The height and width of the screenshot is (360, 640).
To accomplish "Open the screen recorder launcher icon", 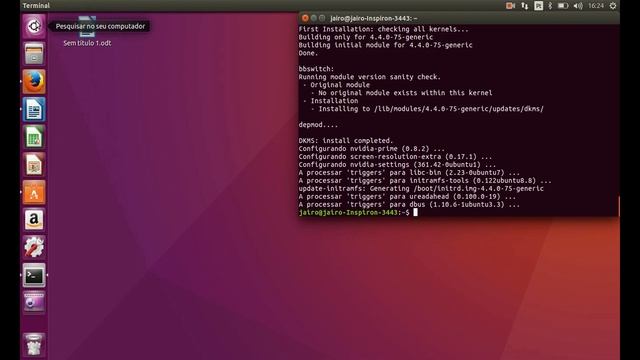I will tap(34, 302).
